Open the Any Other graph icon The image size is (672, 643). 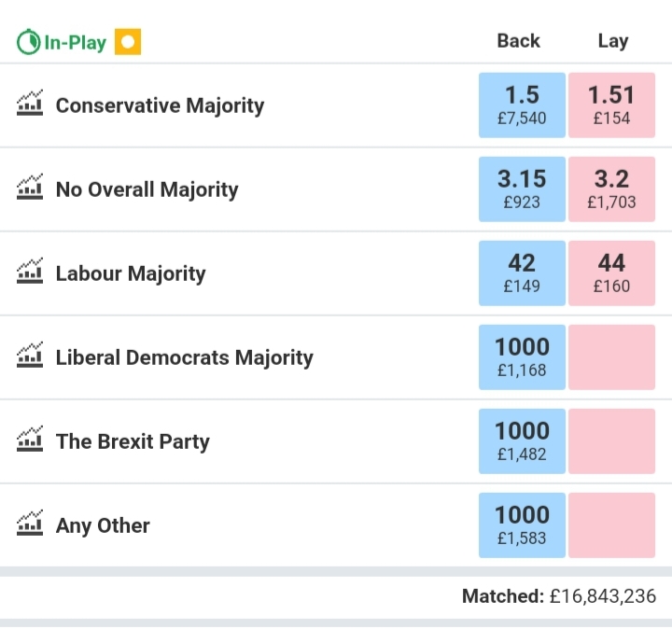pos(30,523)
